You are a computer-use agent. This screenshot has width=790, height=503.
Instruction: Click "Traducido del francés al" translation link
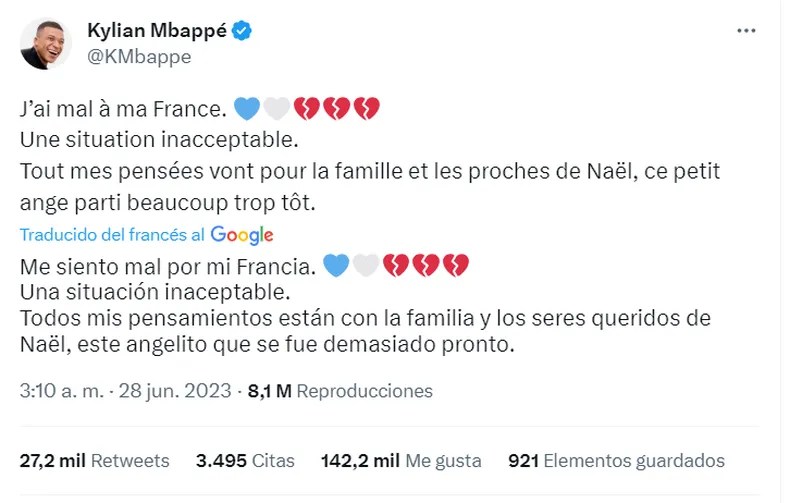pyautogui.click(x=113, y=235)
